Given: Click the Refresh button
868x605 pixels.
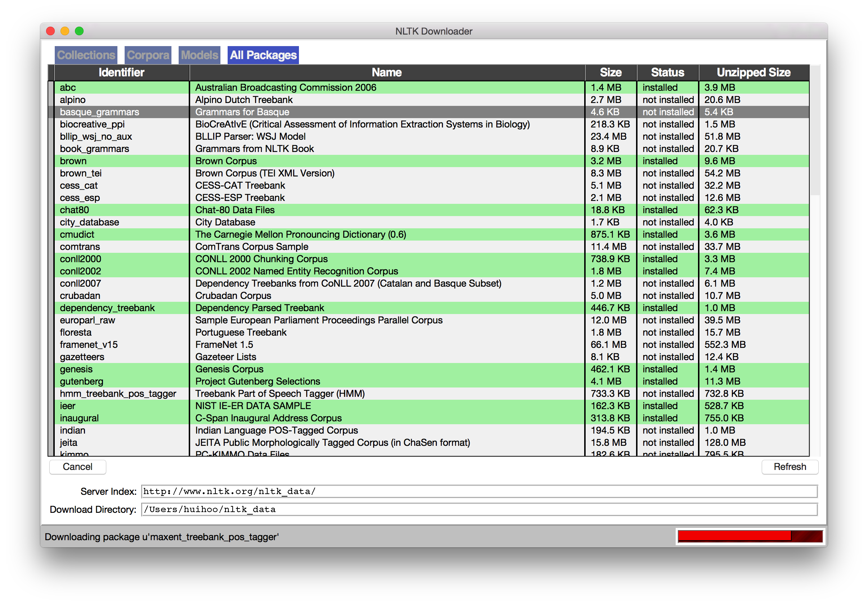Looking at the screenshot, I should 789,467.
